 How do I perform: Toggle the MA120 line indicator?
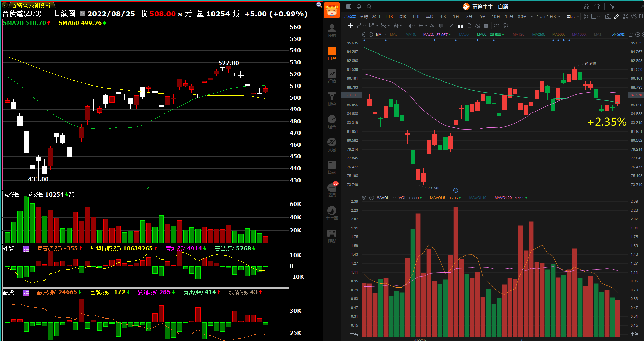(519, 34)
